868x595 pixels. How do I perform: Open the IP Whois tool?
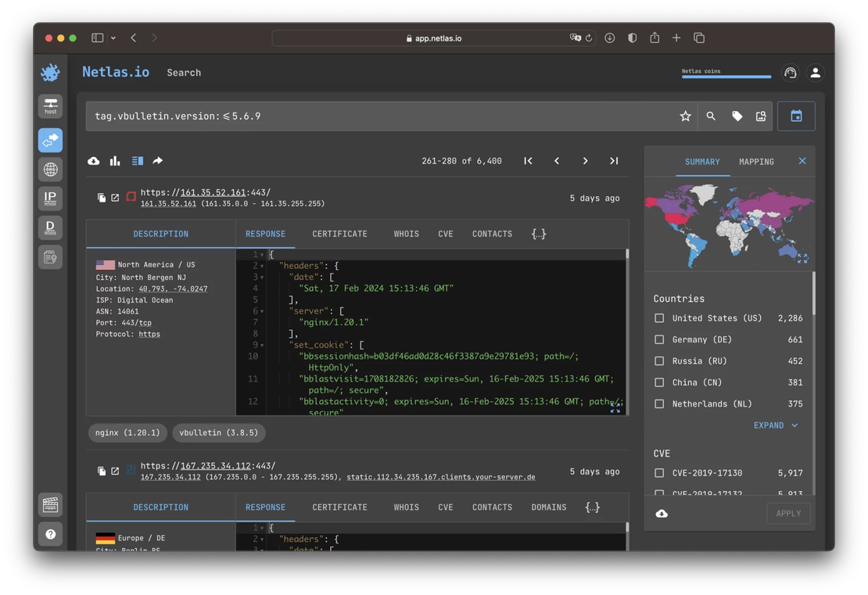(x=50, y=198)
